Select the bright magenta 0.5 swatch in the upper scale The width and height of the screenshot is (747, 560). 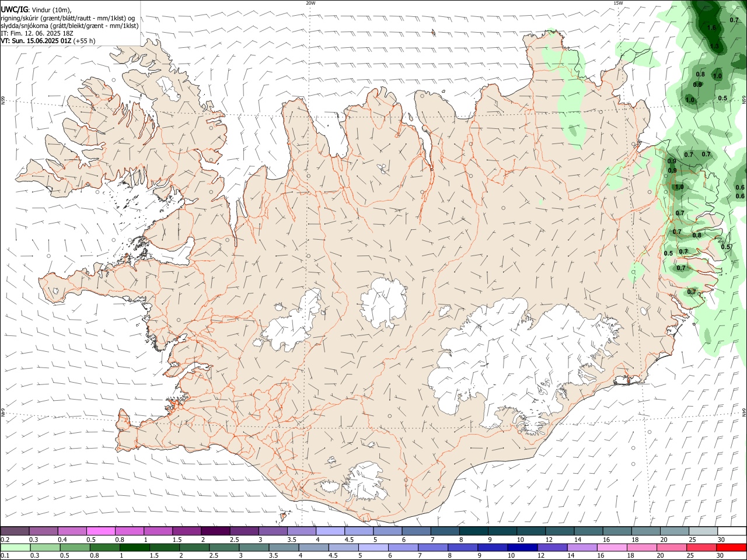pyautogui.click(x=100, y=531)
